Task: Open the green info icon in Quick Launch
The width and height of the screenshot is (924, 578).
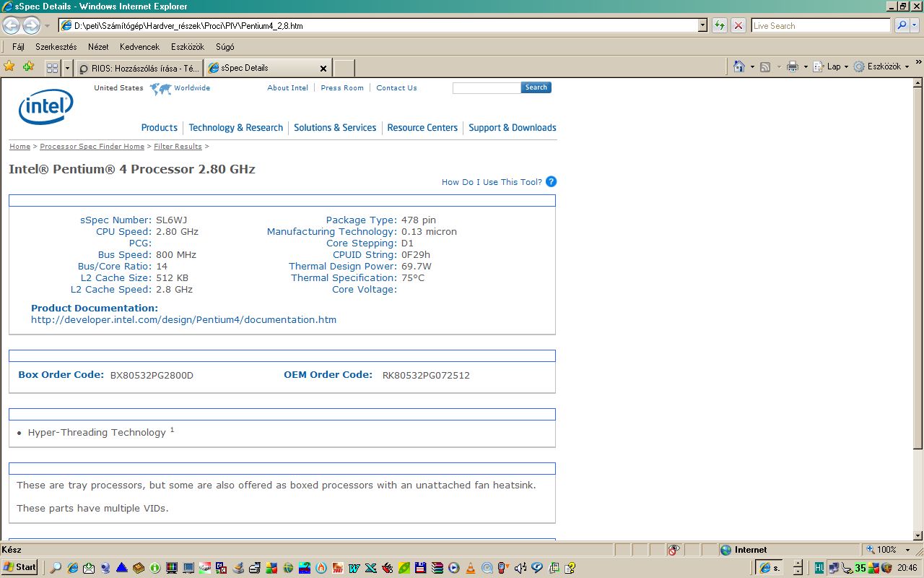Action: point(155,568)
